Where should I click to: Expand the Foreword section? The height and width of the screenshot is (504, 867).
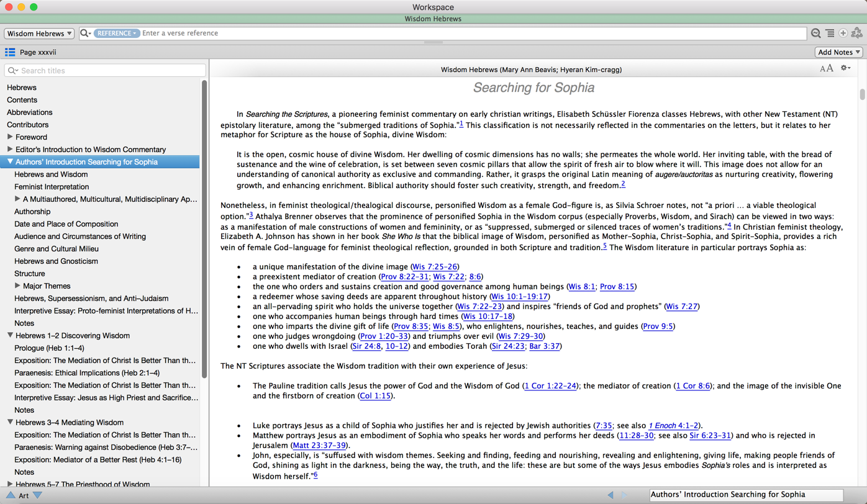click(10, 137)
